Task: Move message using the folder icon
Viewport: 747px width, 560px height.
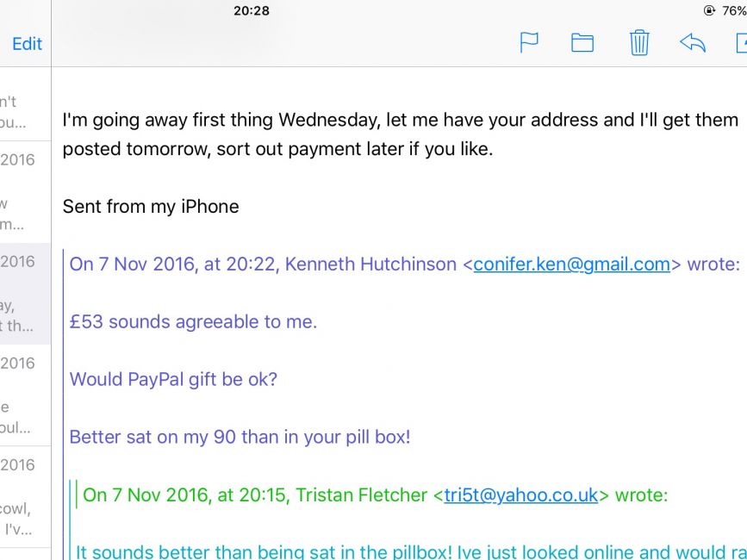Action: pos(582,43)
